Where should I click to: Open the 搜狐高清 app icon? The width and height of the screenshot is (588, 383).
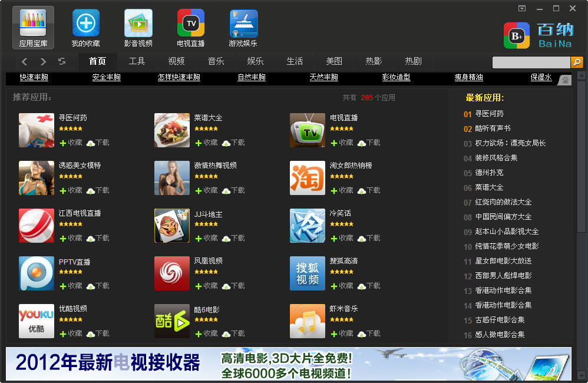point(308,273)
